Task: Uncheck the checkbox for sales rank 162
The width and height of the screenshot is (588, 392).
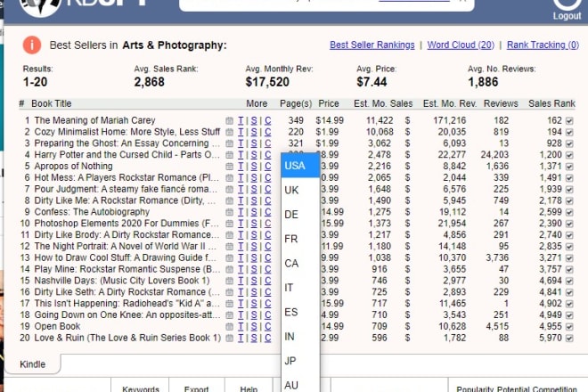Action: (569, 120)
